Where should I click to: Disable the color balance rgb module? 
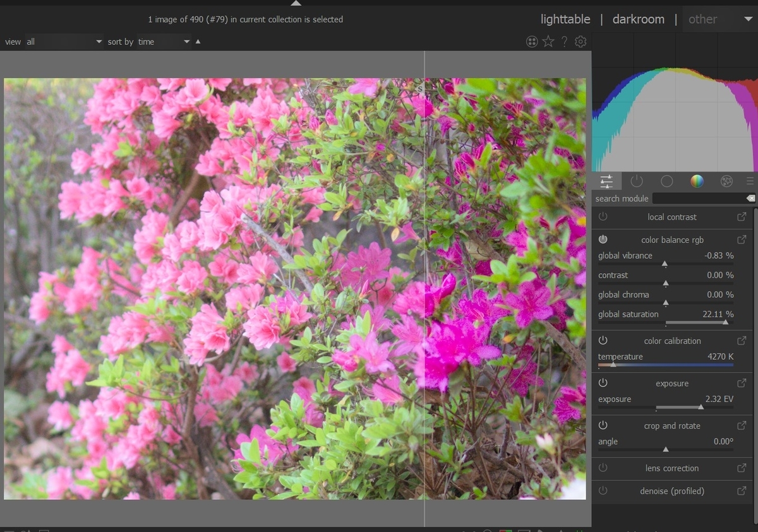[603, 240]
